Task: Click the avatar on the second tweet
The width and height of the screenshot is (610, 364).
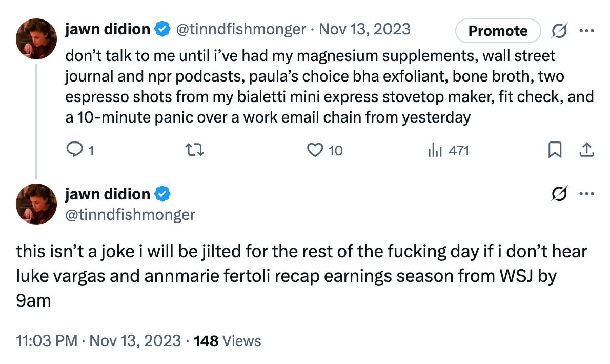Action: 36,204
